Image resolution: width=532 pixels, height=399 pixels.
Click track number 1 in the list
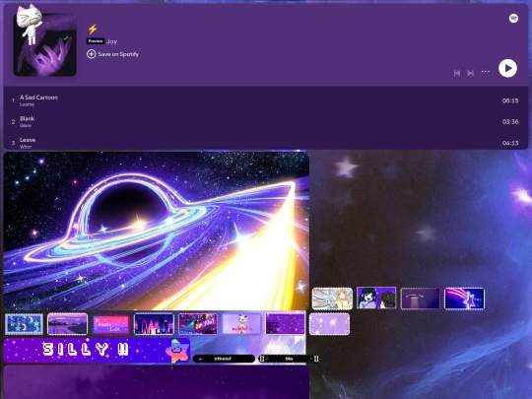click(x=13, y=100)
